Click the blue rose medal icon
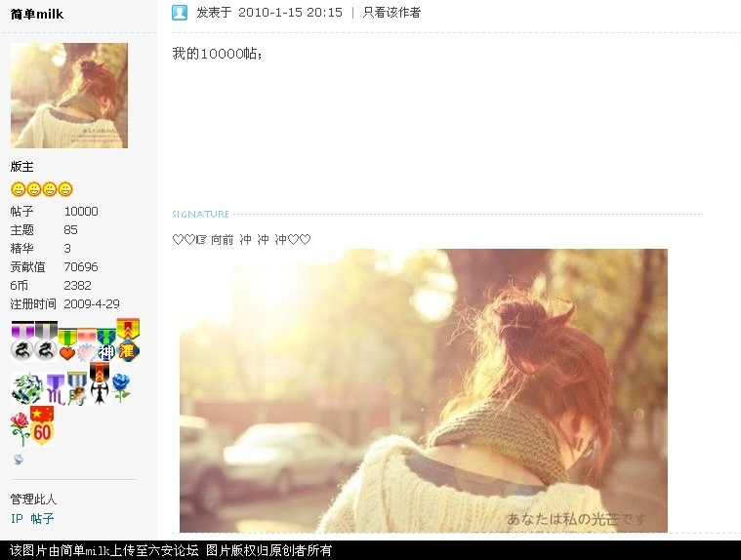Screen dimensions: 741x560 120,388
